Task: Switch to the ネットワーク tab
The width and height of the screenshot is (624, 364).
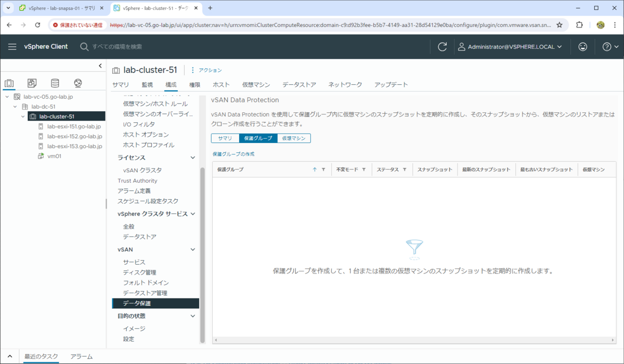Action: [345, 85]
